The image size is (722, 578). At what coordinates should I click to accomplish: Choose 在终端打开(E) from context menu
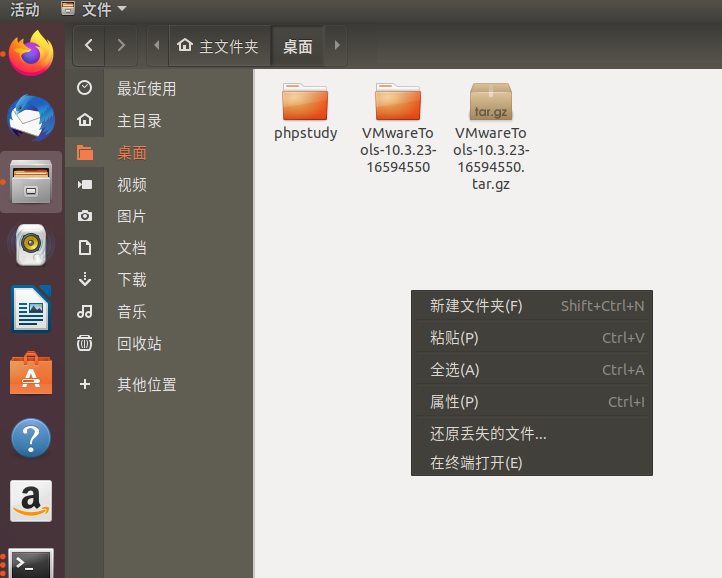[x=532, y=462]
